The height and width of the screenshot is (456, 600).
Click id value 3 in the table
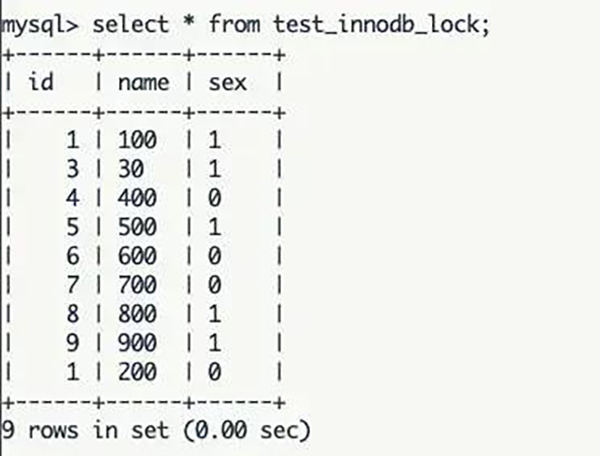pyautogui.click(x=73, y=168)
